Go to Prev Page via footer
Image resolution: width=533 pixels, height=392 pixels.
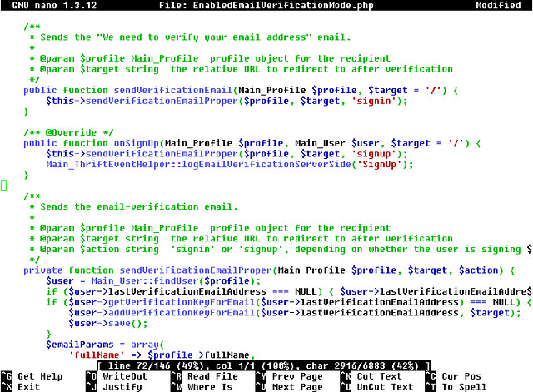[x=295, y=376]
